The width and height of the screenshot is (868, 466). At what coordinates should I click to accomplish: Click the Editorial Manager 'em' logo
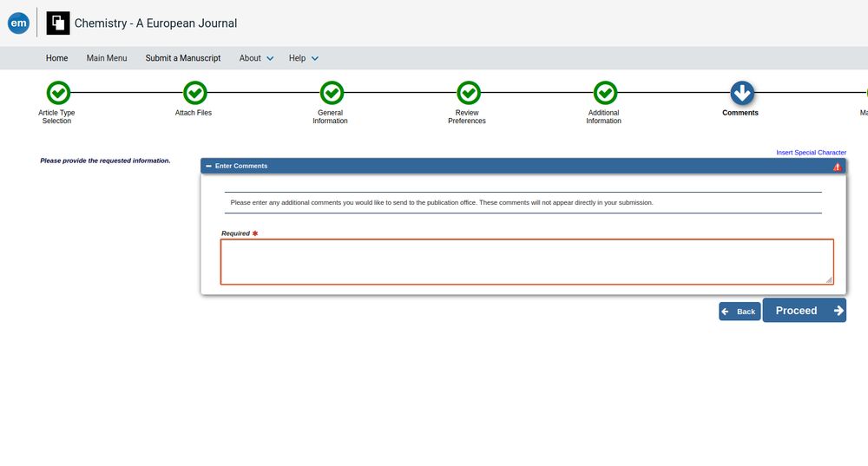(x=18, y=23)
